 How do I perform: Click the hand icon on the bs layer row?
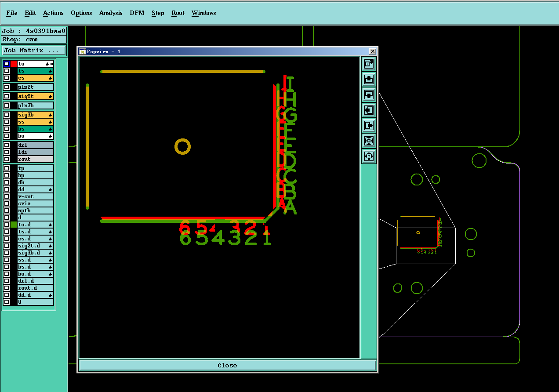(x=51, y=129)
